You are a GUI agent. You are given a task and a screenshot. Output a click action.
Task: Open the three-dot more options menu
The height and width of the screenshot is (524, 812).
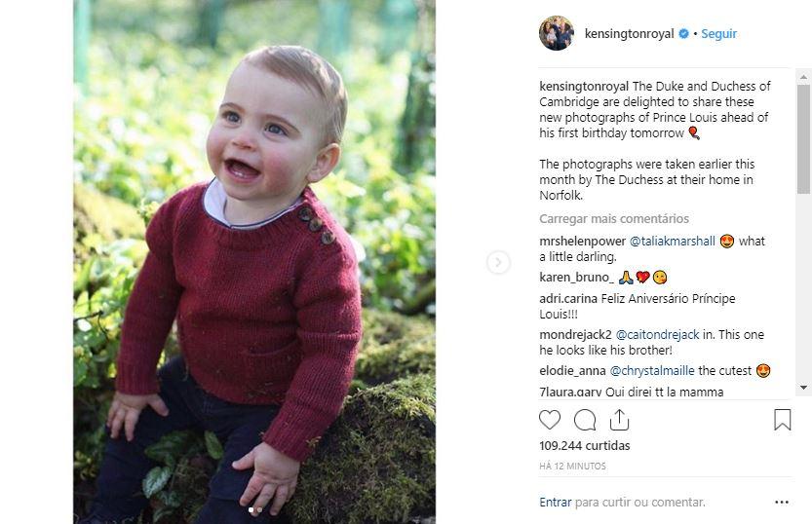pos(782,503)
